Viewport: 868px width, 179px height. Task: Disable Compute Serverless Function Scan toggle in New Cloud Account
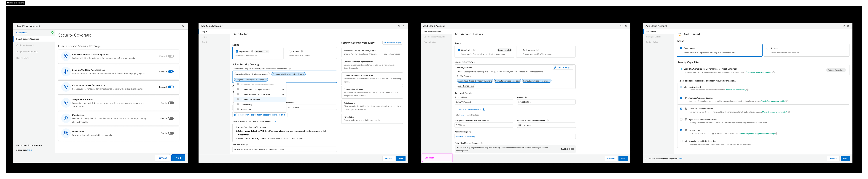coord(171,87)
